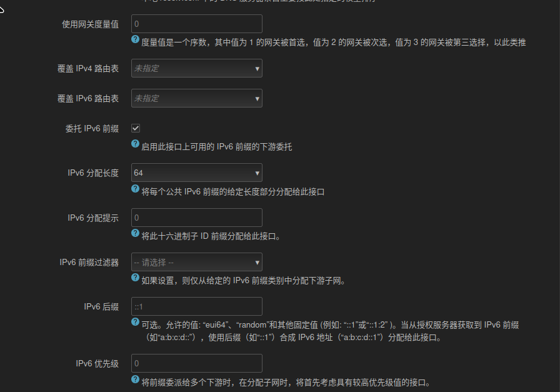Toggle the IPv6 prefix delegation option off
The height and width of the screenshot is (392, 560).
click(135, 128)
